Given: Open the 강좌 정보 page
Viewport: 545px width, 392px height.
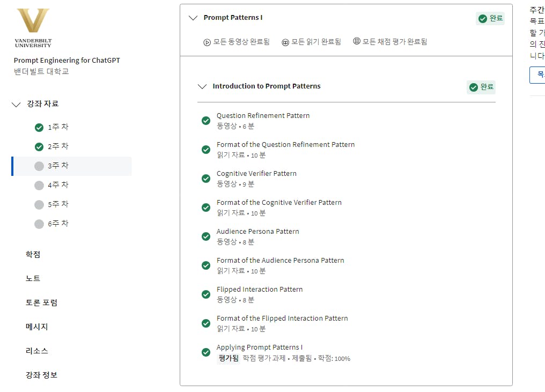Looking at the screenshot, I should [42, 375].
